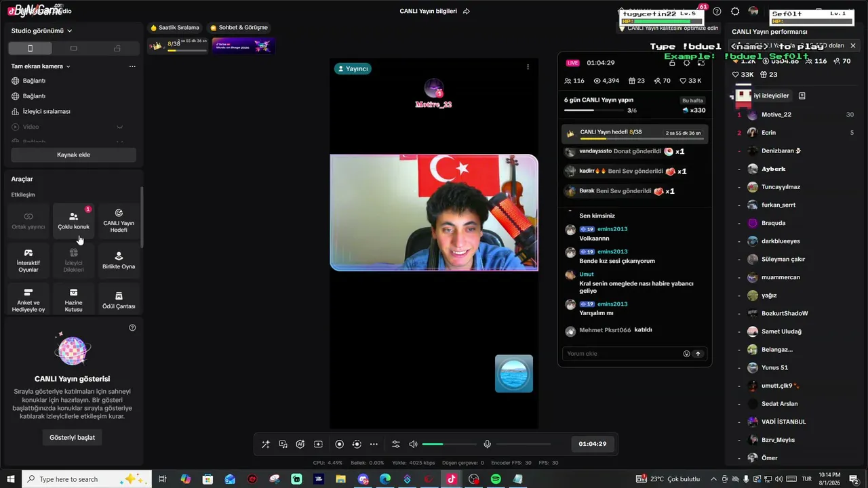Viewport: 868px width, 488px height.
Task: Click the 8/38 goal progress widget
Action: click(x=178, y=45)
